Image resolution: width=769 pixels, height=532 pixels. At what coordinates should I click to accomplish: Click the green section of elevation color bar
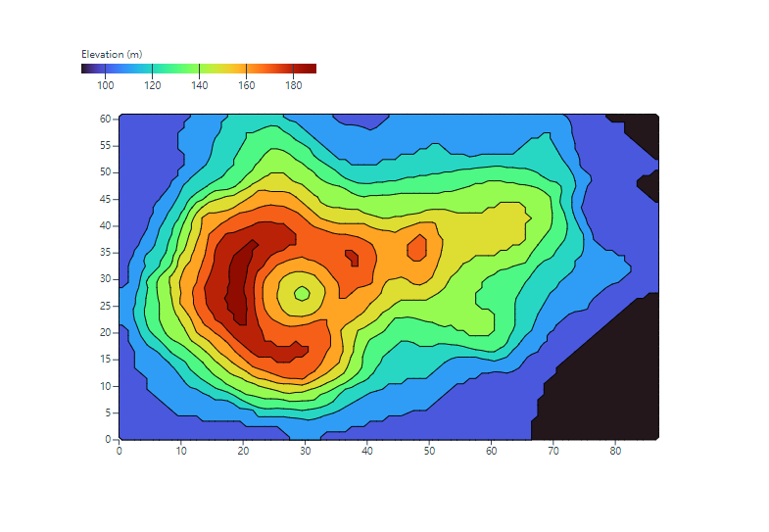tap(186, 69)
